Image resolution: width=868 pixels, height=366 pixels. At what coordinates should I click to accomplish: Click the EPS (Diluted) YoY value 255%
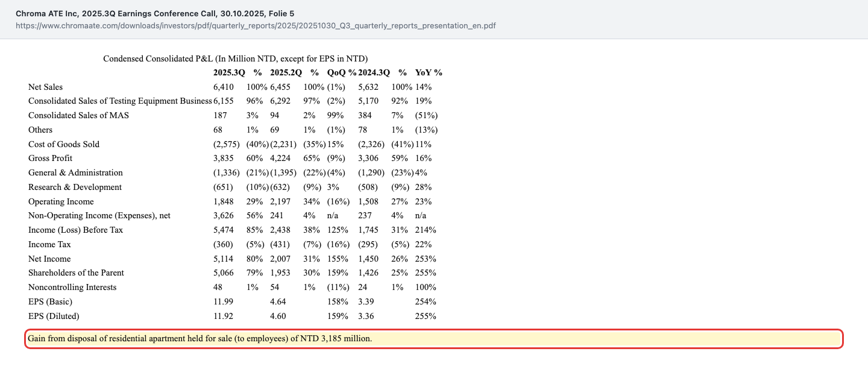(x=426, y=316)
